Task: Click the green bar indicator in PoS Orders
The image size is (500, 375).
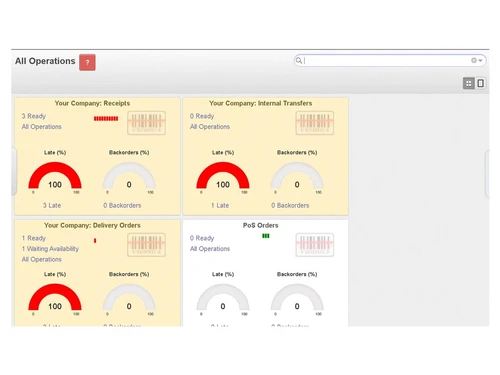Action: [266, 236]
